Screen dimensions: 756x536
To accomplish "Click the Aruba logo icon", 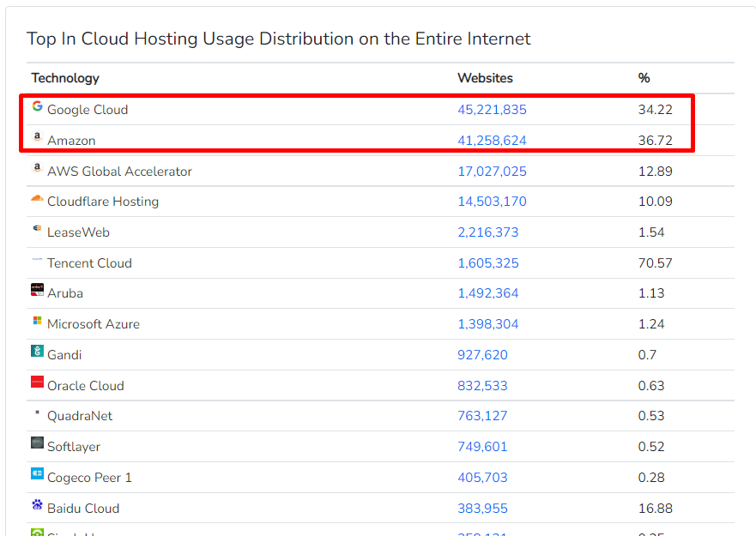I will pyautogui.click(x=37, y=289).
